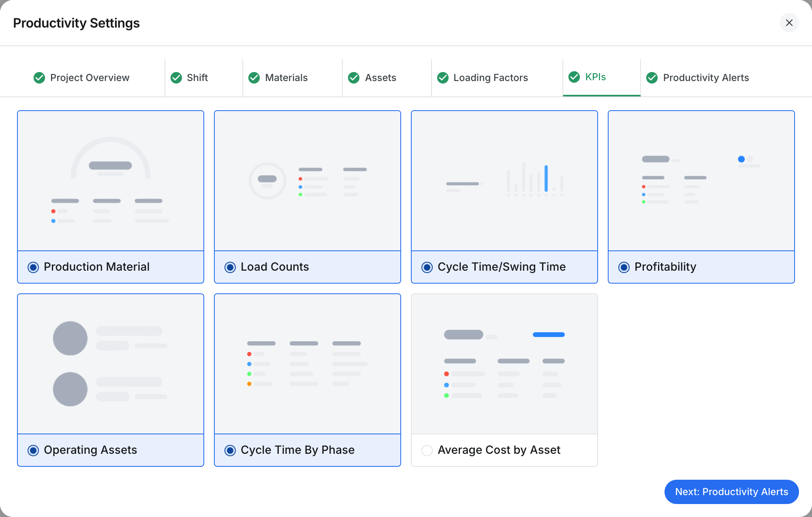
Task: Click the Cycle Time/Swing Time label
Action: pos(502,267)
